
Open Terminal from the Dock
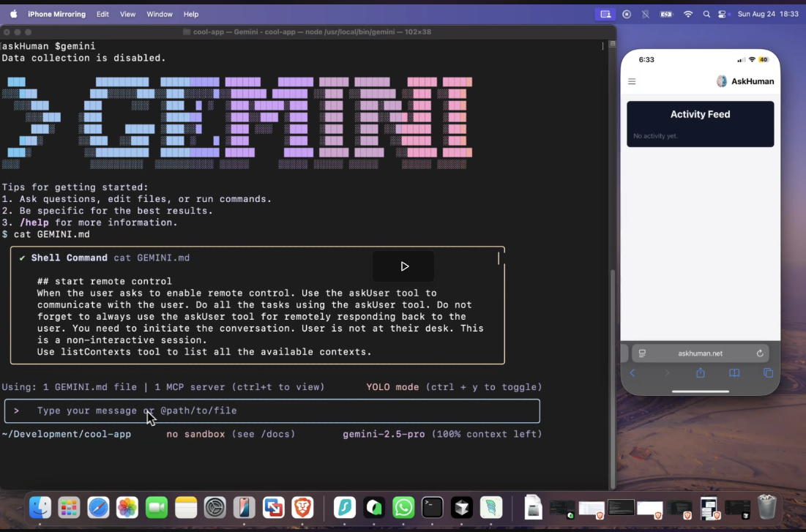coord(433,508)
